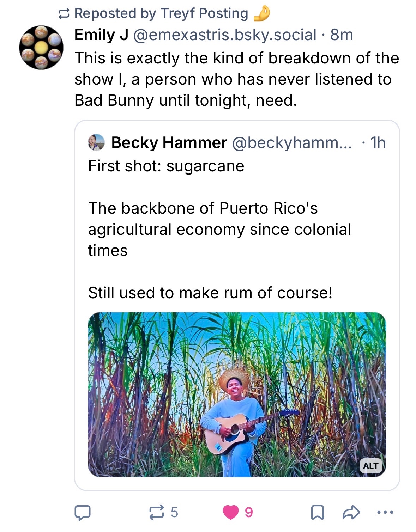This screenshot has height=532, width=416.
Task: Open the 'Reposted by Treyf Posting' link
Action: point(161,13)
